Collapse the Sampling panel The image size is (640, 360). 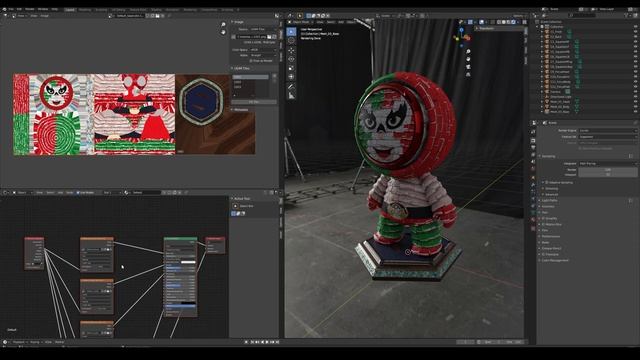(x=549, y=156)
